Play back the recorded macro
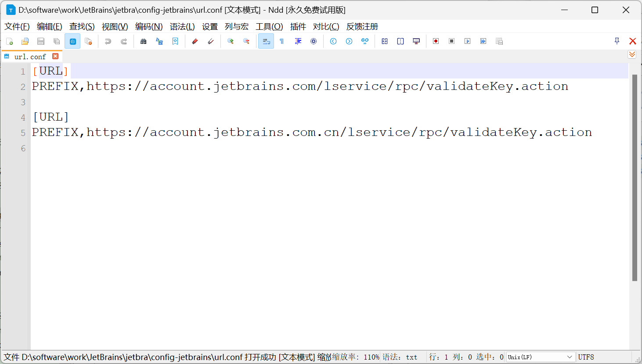This screenshot has height=364, width=642. click(x=468, y=41)
